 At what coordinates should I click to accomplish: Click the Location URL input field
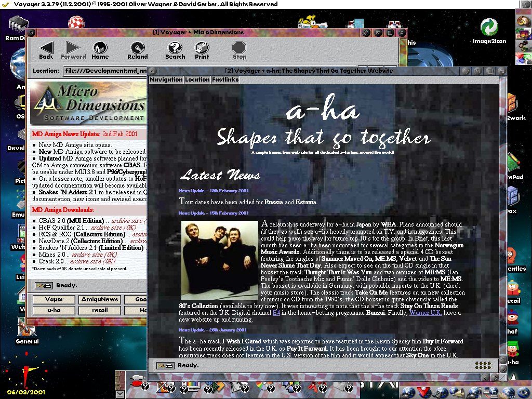tap(104, 71)
